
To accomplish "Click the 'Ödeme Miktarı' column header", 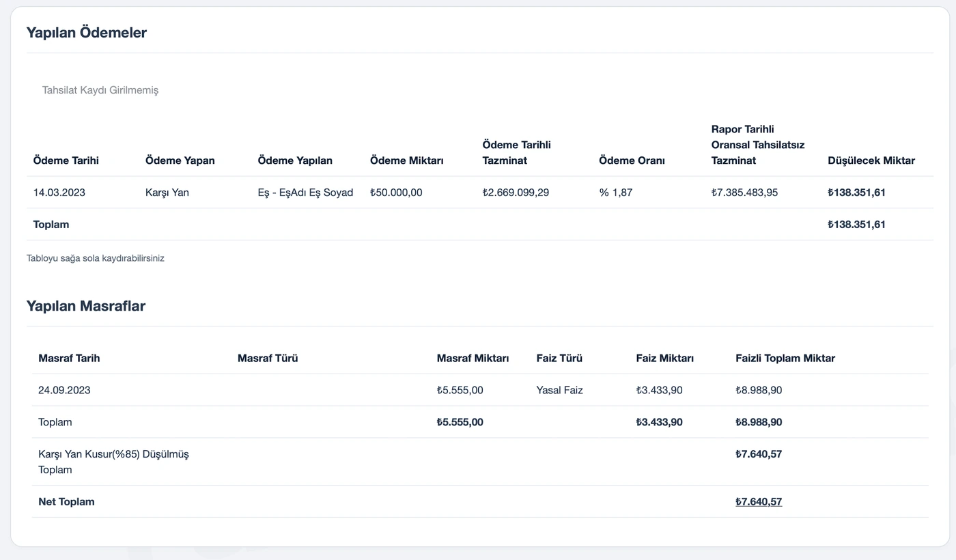I will click(407, 160).
